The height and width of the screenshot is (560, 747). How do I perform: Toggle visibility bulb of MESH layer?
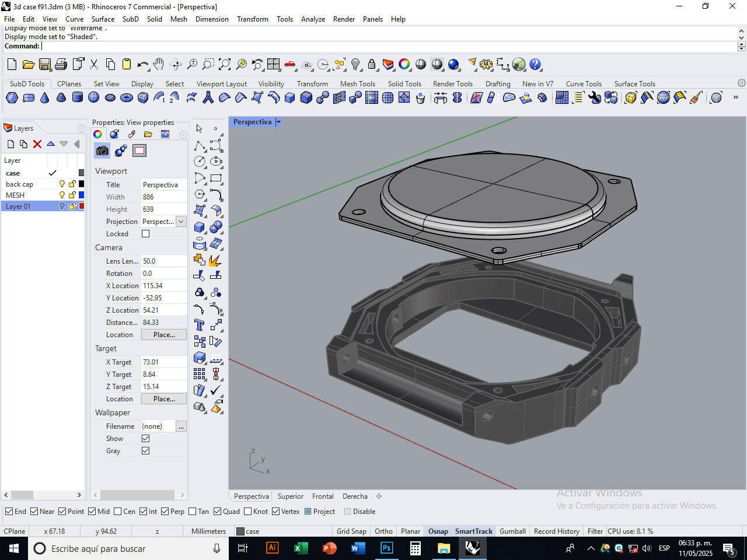62,195
